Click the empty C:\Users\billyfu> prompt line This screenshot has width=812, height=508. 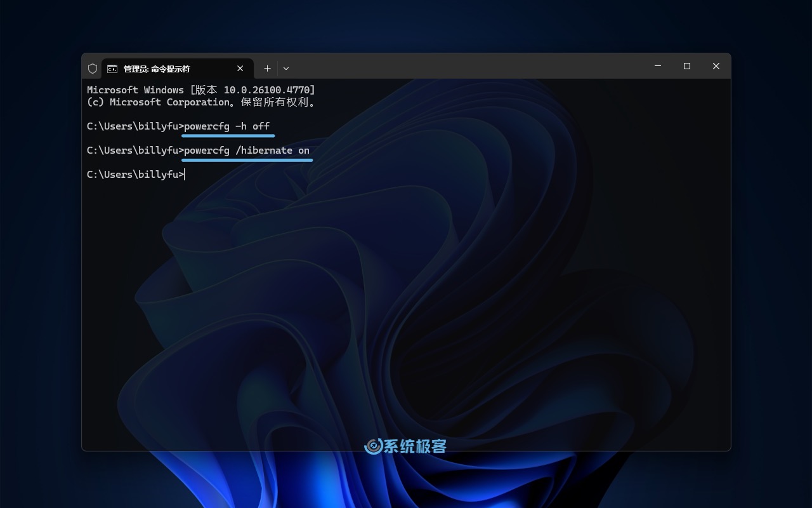(136, 175)
